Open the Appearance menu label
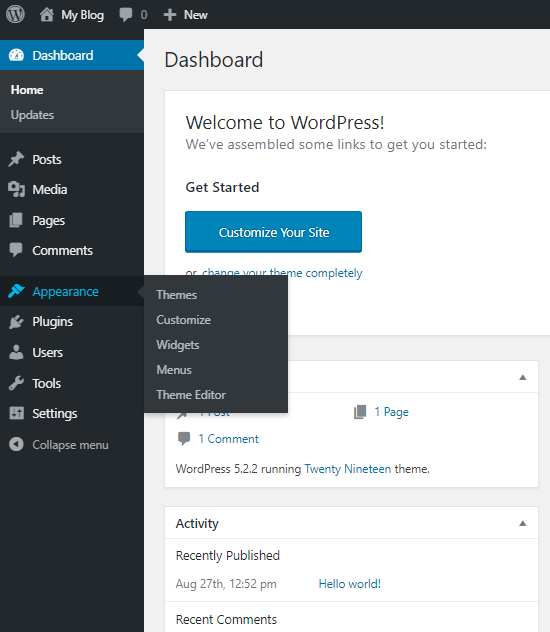Image resolution: width=550 pixels, height=632 pixels. click(65, 291)
